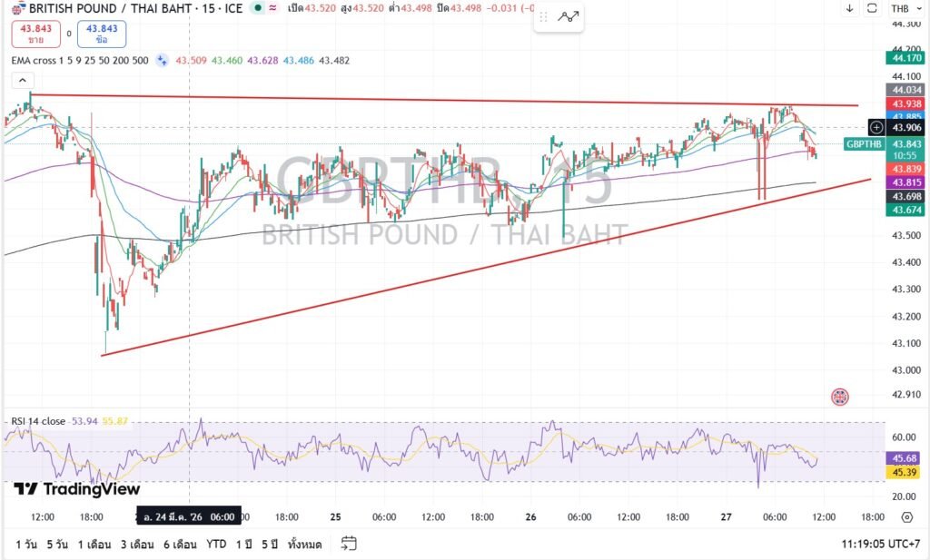Click the blue buy button at 43.843

pyautogui.click(x=102, y=34)
